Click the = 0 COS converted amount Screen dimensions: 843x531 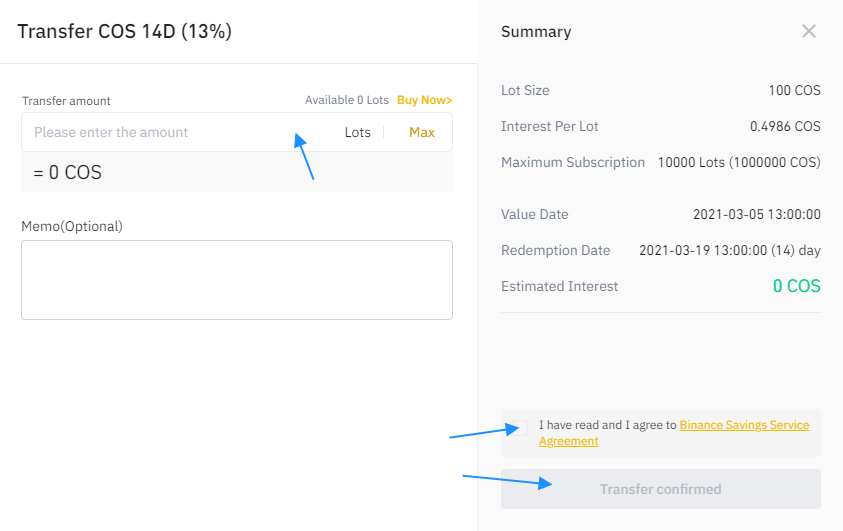point(68,172)
